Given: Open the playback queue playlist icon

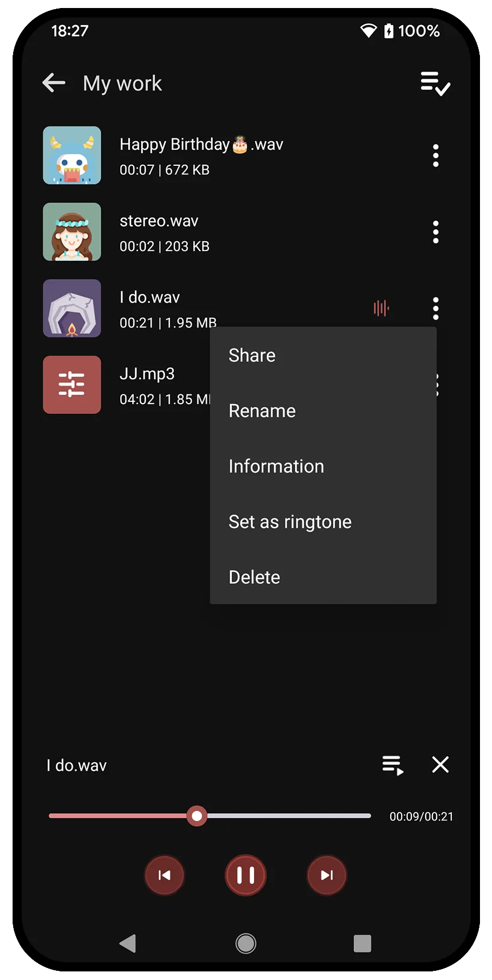Looking at the screenshot, I should (x=393, y=765).
